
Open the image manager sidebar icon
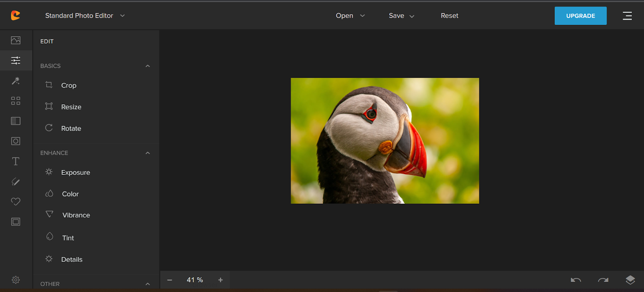tap(16, 40)
